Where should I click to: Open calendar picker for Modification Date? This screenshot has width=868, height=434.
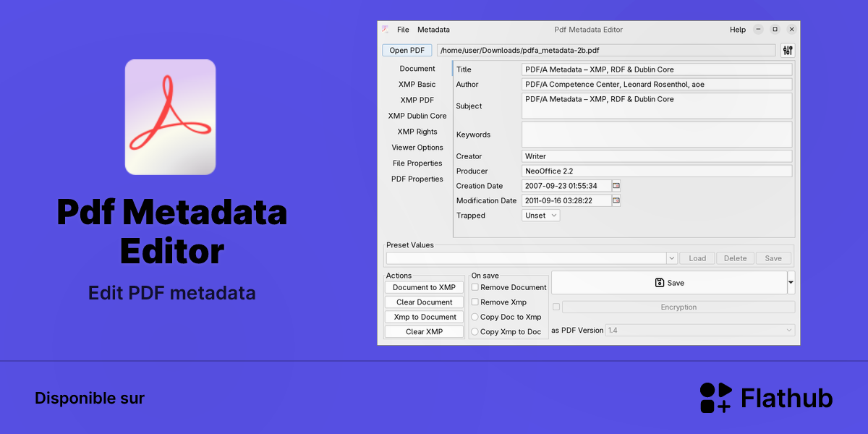[x=616, y=200]
